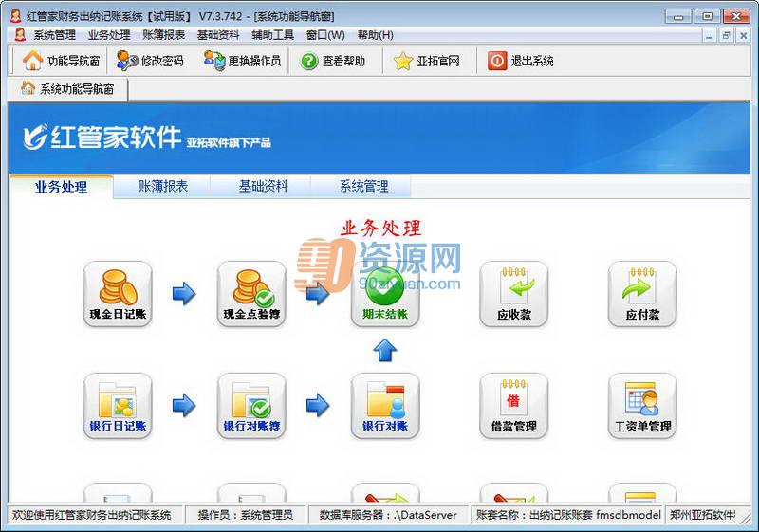Open the 帮助(H) menu
The width and height of the screenshot is (759, 532).
375,35
